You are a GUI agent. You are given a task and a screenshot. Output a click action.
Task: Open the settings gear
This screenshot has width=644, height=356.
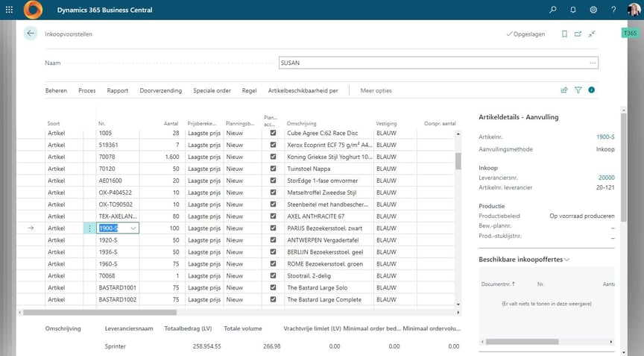click(x=593, y=10)
